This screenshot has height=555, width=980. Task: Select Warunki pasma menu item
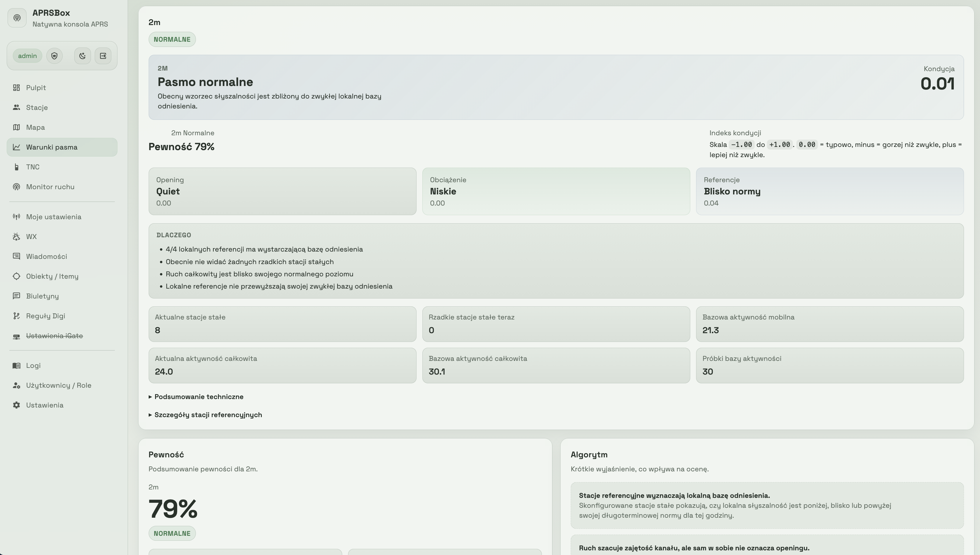(x=52, y=147)
